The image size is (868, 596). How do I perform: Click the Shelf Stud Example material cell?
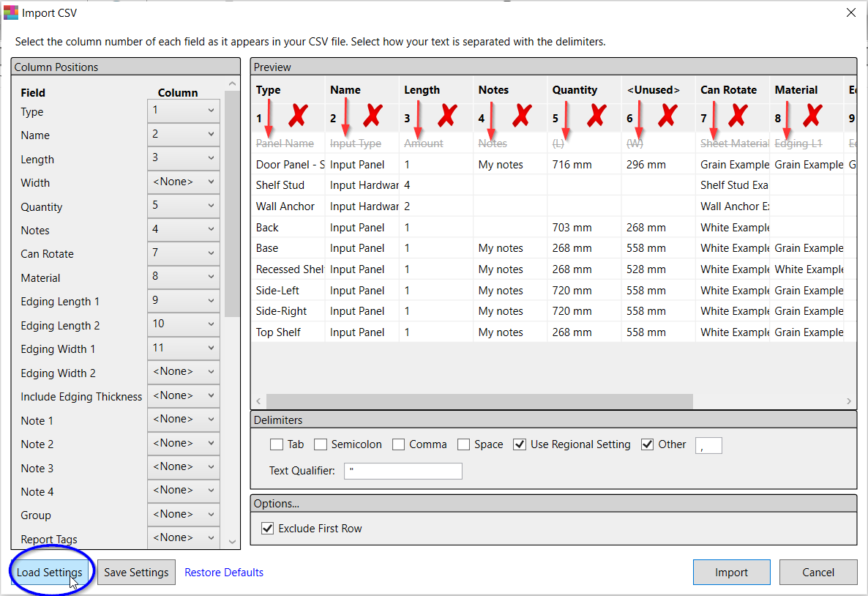click(733, 185)
